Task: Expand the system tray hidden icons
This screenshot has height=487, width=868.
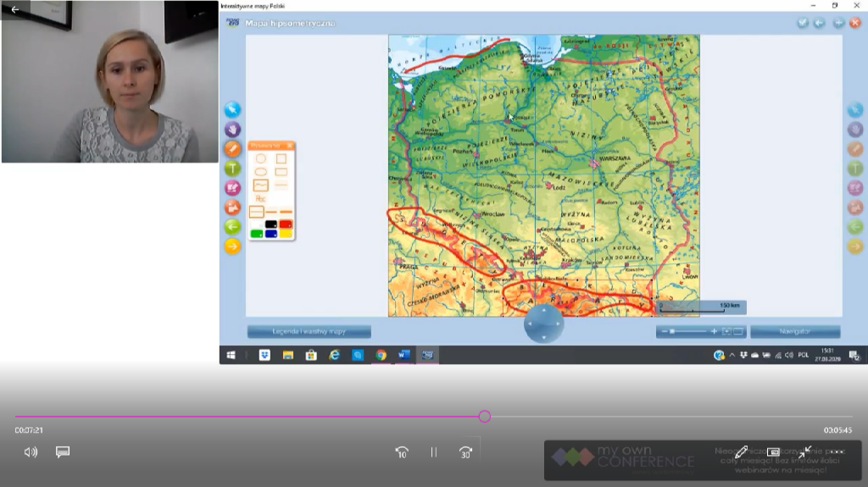Action: pyautogui.click(x=732, y=356)
